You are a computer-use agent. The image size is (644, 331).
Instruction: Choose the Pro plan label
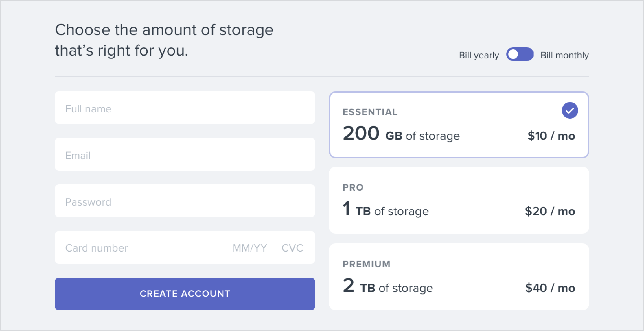pyautogui.click(x=353, y=188)
